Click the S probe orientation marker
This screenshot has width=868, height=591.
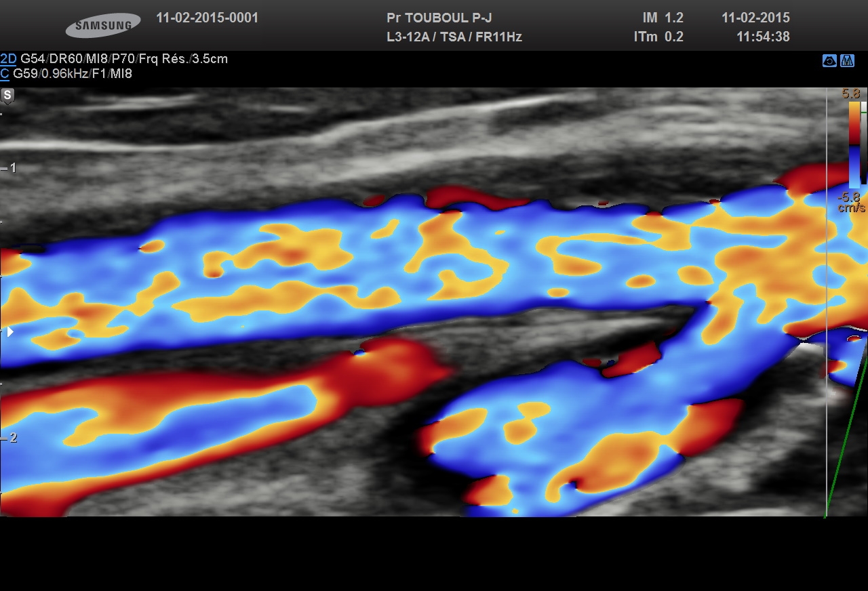7,96
